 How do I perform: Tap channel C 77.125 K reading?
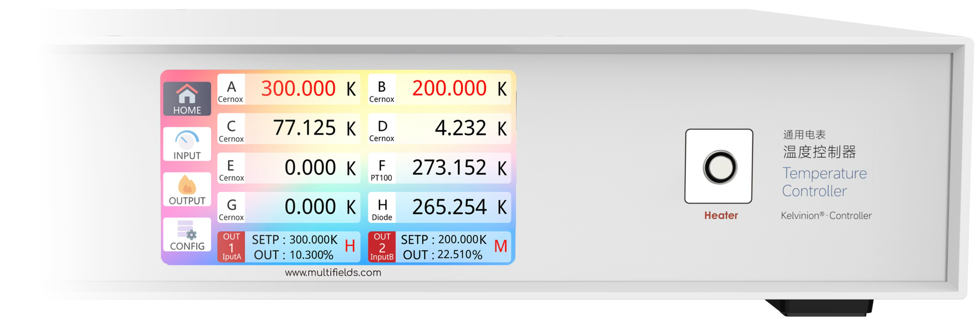coord(304,127)
